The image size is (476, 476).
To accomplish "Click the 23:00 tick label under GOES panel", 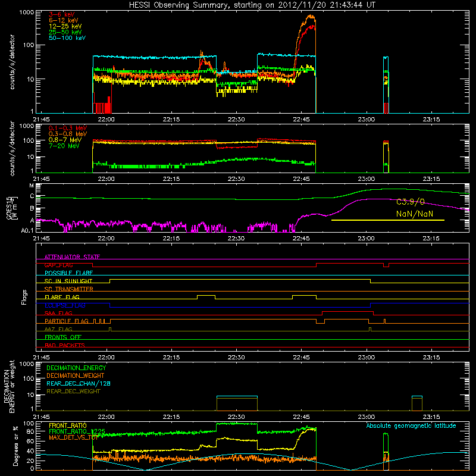I will coord(366,239).
